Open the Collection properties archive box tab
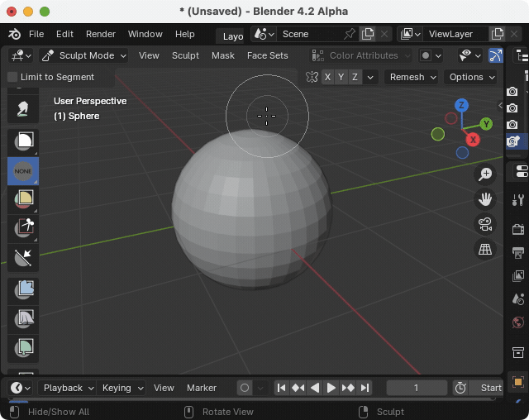529x420 pixels. (x=518, y=352)
